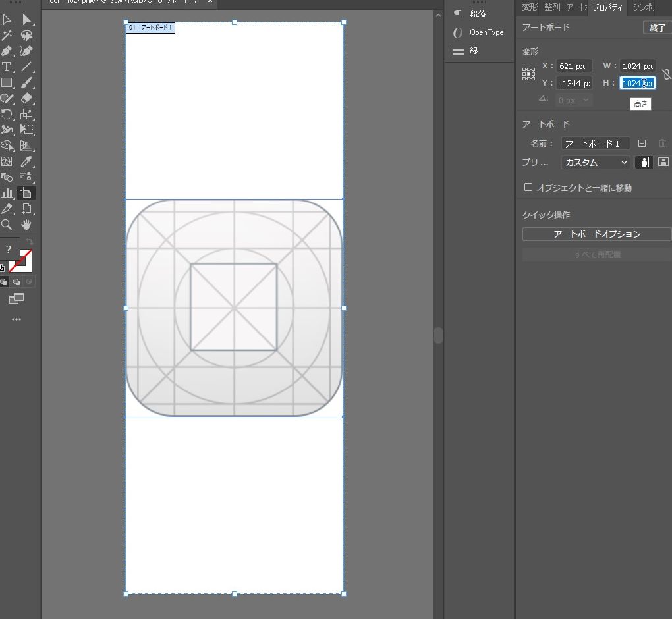Select the Type tool

[x=7, y=67]
